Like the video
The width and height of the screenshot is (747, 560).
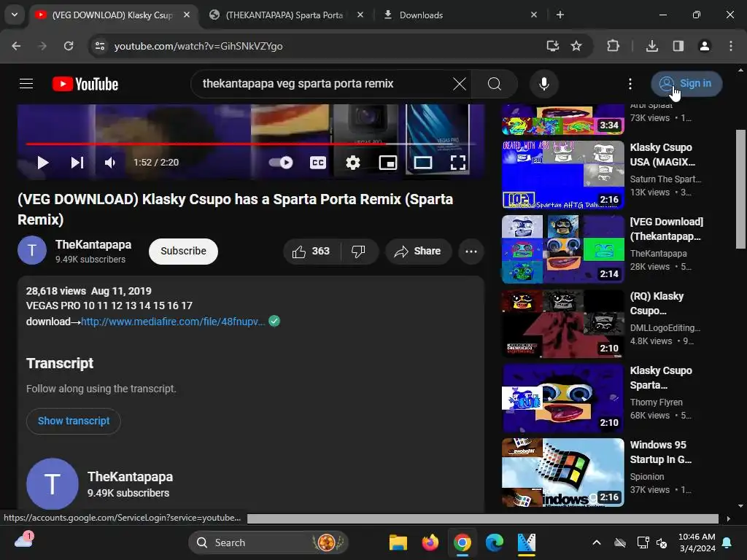point(311,252)
